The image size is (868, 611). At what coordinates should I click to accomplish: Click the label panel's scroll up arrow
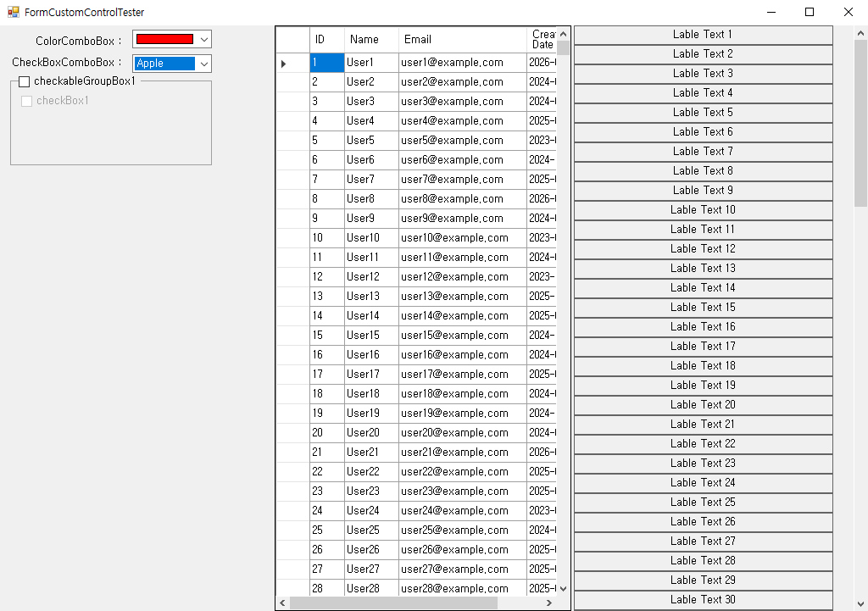pyautogui.click(x=861, y=33)
